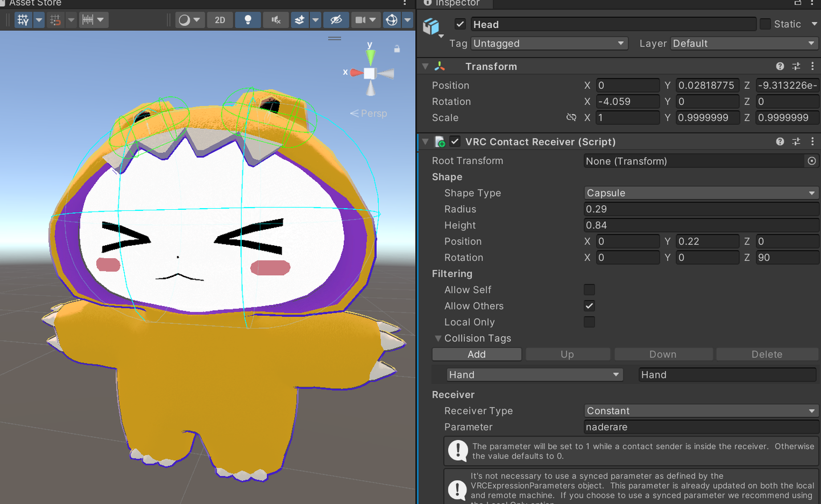Viewport: 821px width, 504px height.
Task: Toggle the grid snapping icon in scene toolbar
Action: (x=55, y=20)
